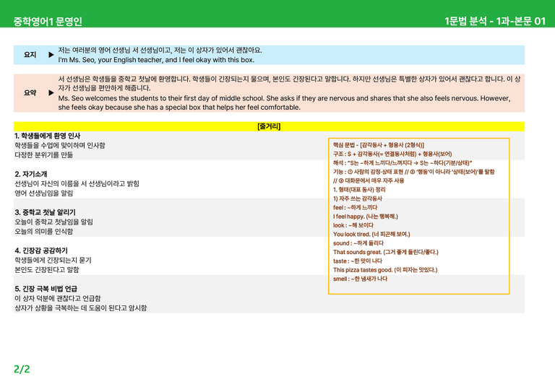Click the line 1) 자주 쓰는 감각동사
555x392 pixels.
pyautogui.click(x=358, y=199)
